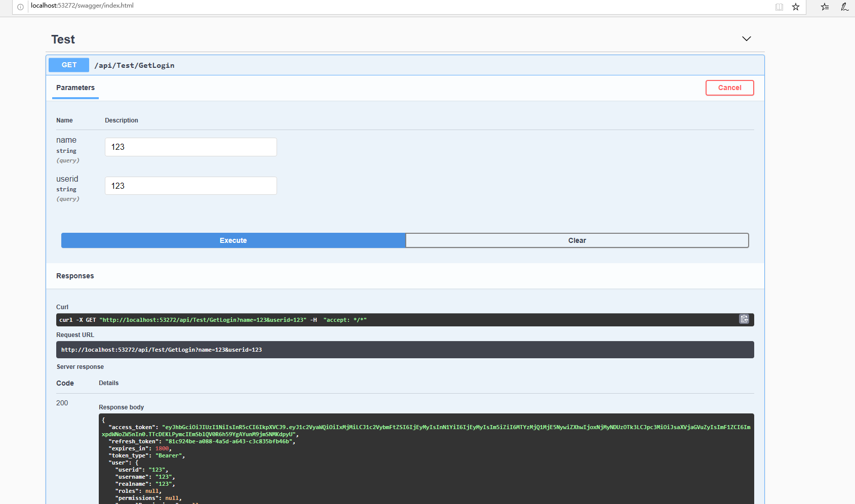
Task: Cancel the try-it-out mode
Action: point(729,88)
